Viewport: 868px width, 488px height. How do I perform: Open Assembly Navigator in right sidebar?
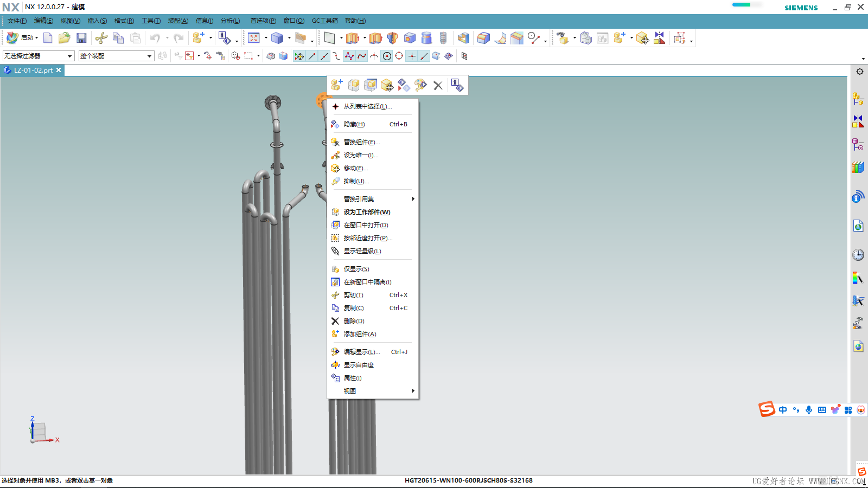858,98
